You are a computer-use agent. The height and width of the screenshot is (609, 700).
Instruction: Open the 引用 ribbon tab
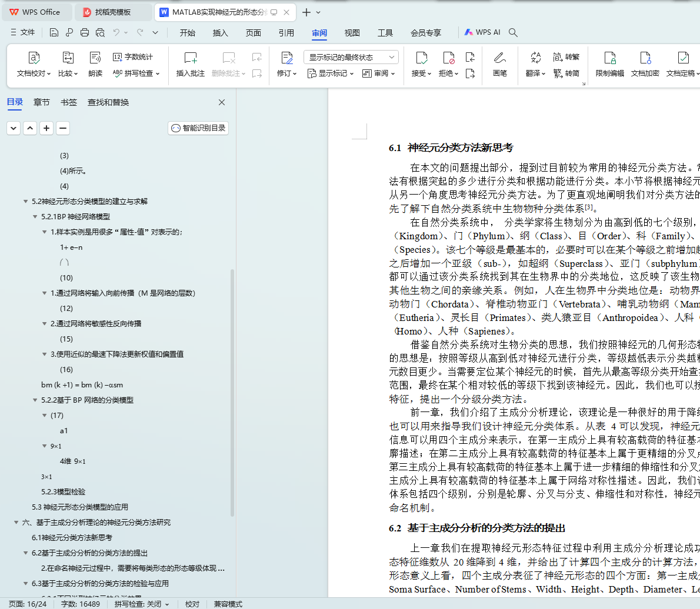pyautogui.click(x=286, y=32)
